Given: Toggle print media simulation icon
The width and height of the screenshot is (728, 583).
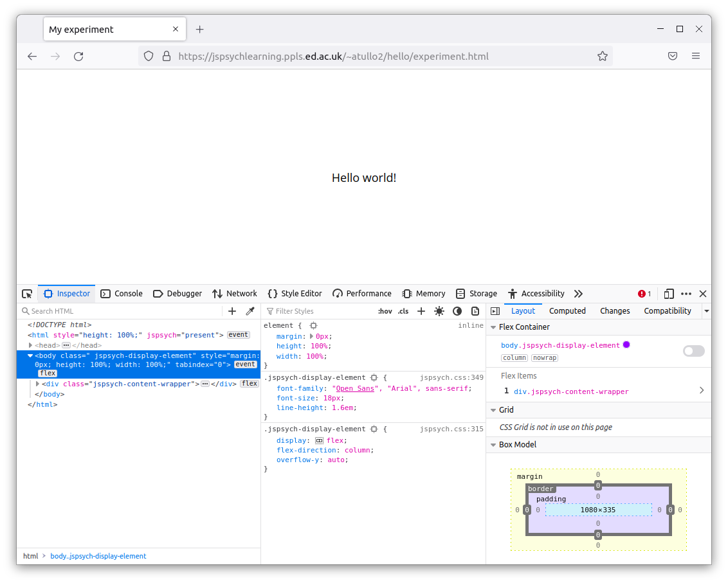Looking at the screenshot, I should [475, 311].
